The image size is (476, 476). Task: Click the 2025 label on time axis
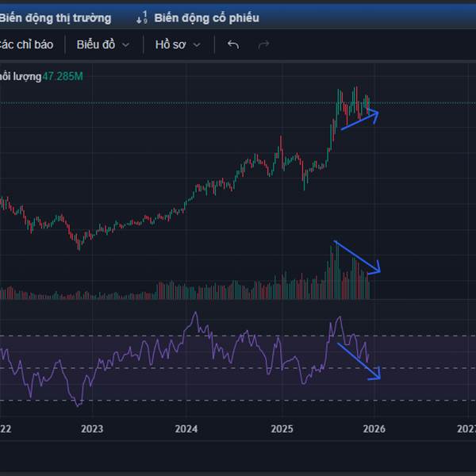(282, 428)
